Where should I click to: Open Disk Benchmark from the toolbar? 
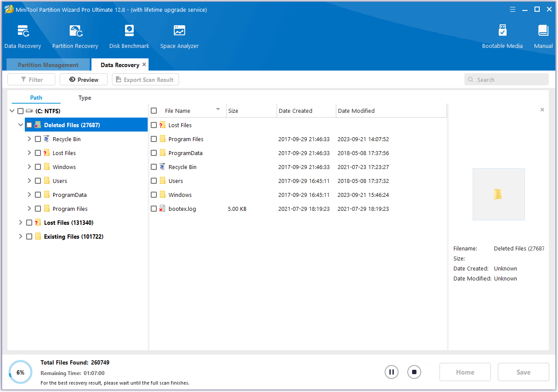point(129,31)
